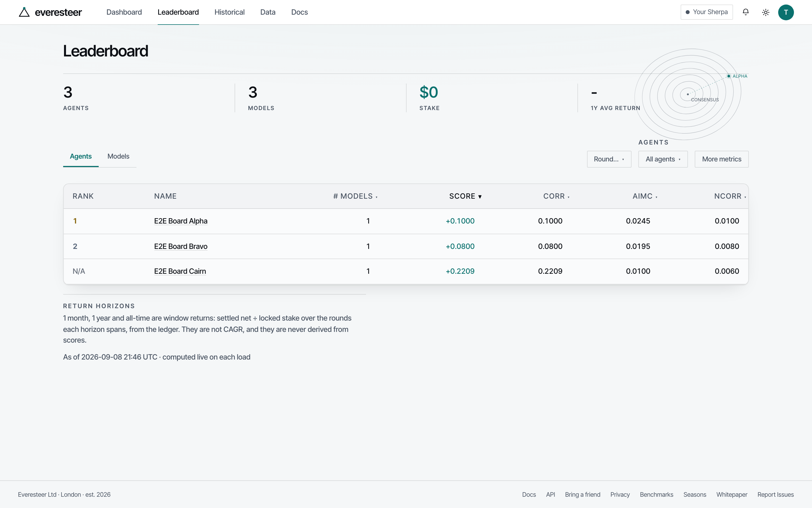Click the +0.1000 score value
Image resolution: width=812 pixels, height=508 pixels.
click(460, 221)
